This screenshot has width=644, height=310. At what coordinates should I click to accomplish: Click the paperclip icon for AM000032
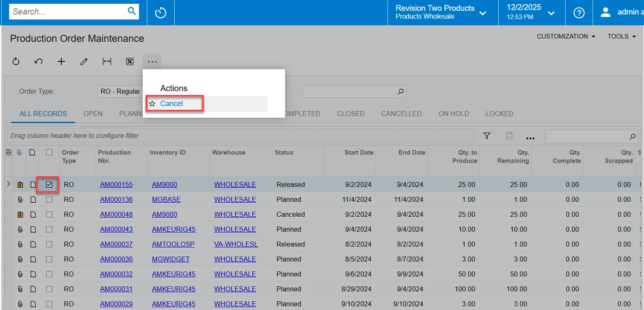[20, 274]
